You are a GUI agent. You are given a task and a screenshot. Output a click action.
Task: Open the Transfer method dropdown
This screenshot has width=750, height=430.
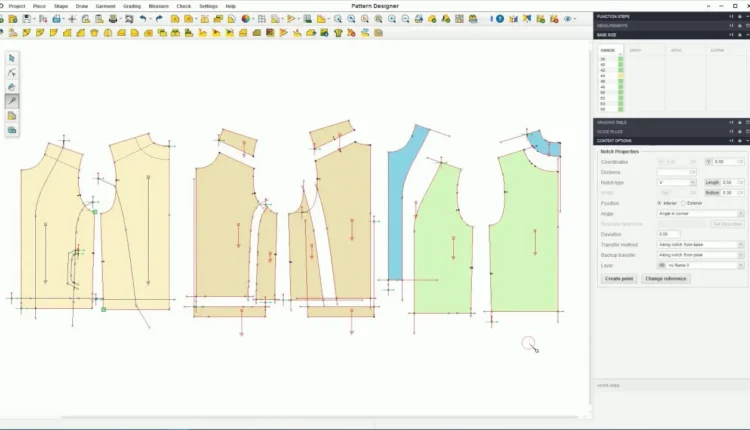click(x=700, y=244)
